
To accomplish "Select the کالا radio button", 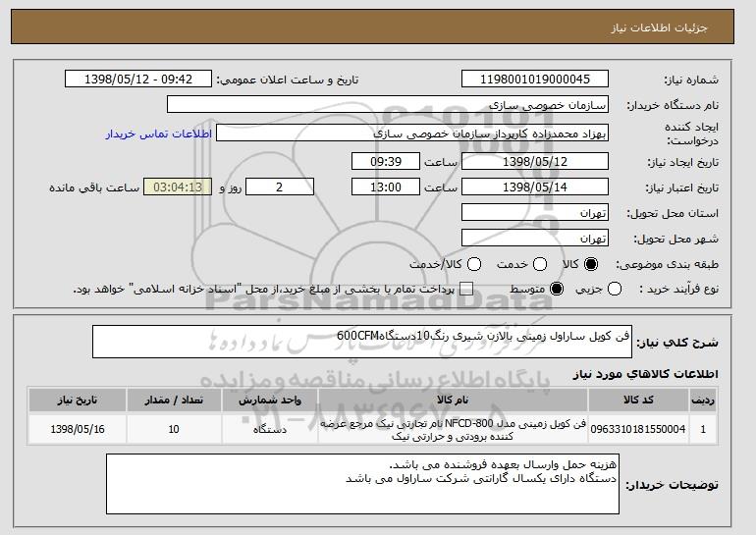I will coord(590,264).
